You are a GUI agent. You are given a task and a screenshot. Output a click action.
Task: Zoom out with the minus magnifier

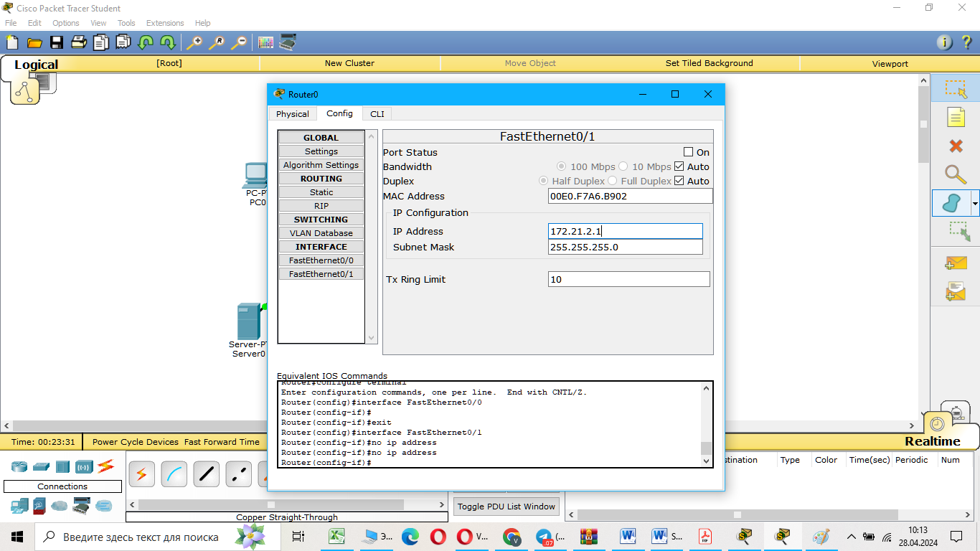[238, 42]
